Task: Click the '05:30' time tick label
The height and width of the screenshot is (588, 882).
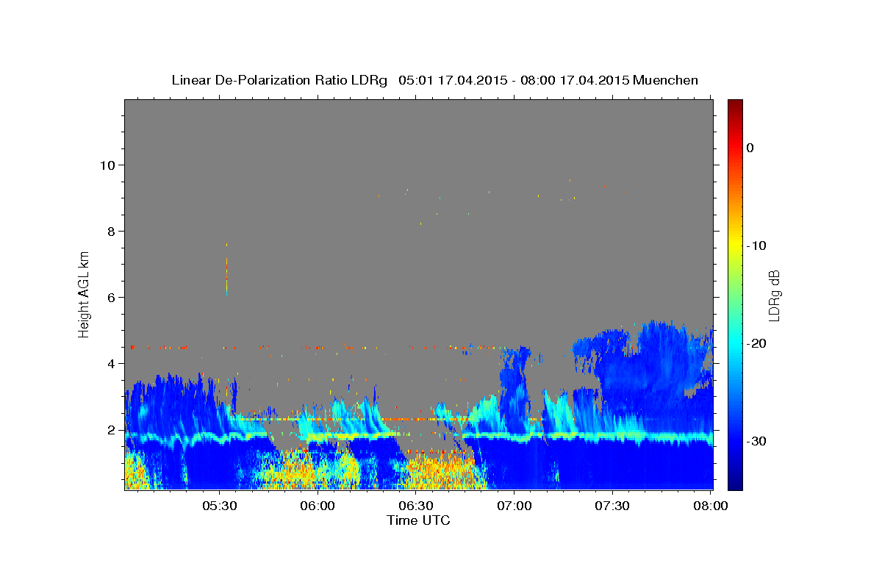Action: [x=219, y=506]
